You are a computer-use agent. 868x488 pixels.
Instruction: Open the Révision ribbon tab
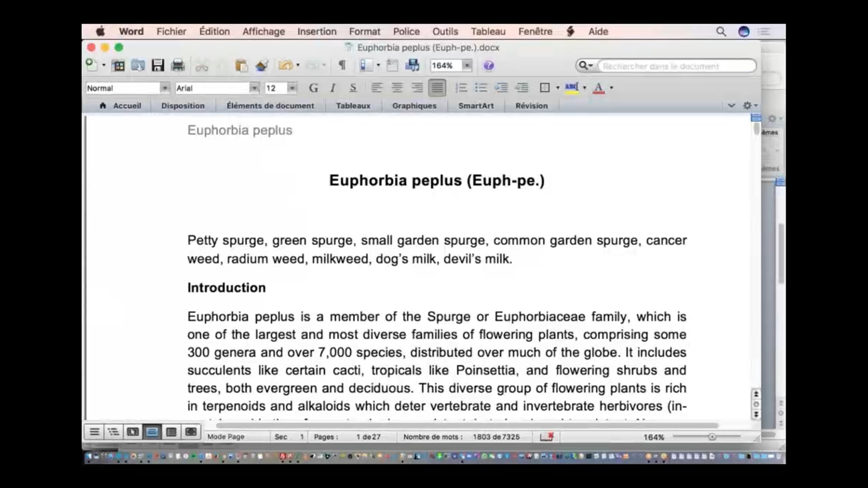531,106
